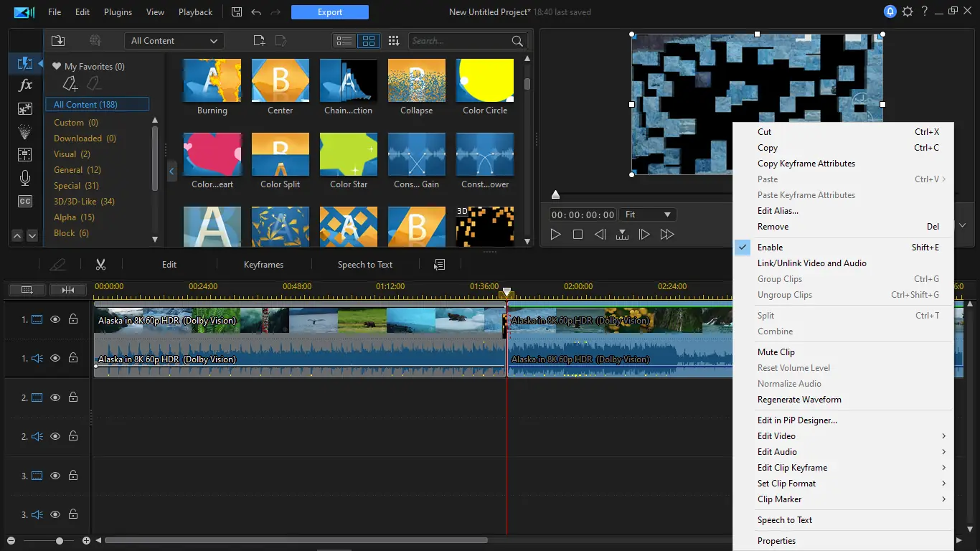This screenshot has height=551, width=980.
Task: Open the CC subtitle room icon
Action: pos(25,202)
